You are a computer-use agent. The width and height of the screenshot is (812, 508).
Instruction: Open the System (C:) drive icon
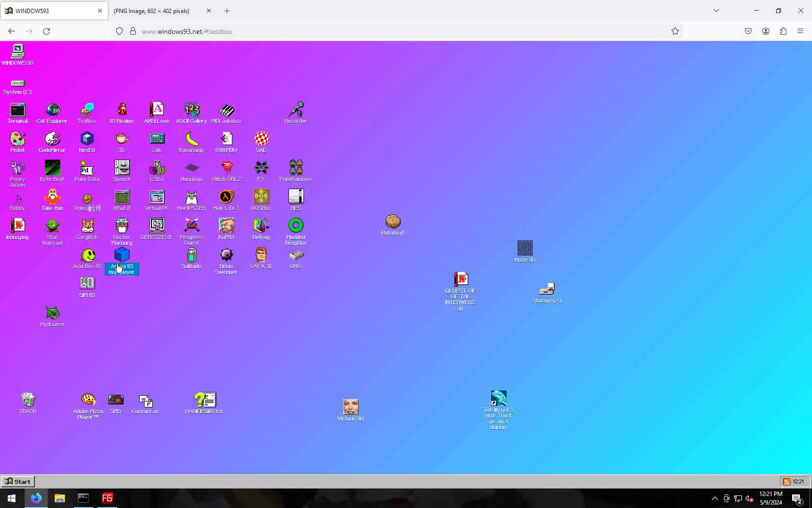coord(17,86)
